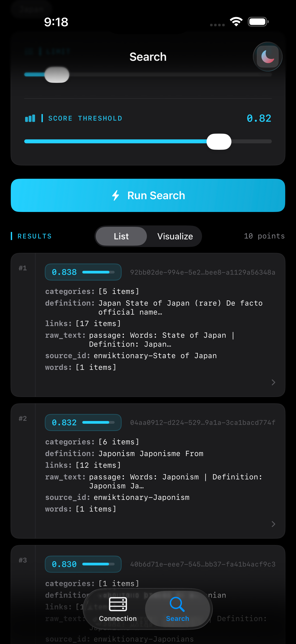Toggle dark mode moon icon
This screenshot has height=644, width=296.
268,57
